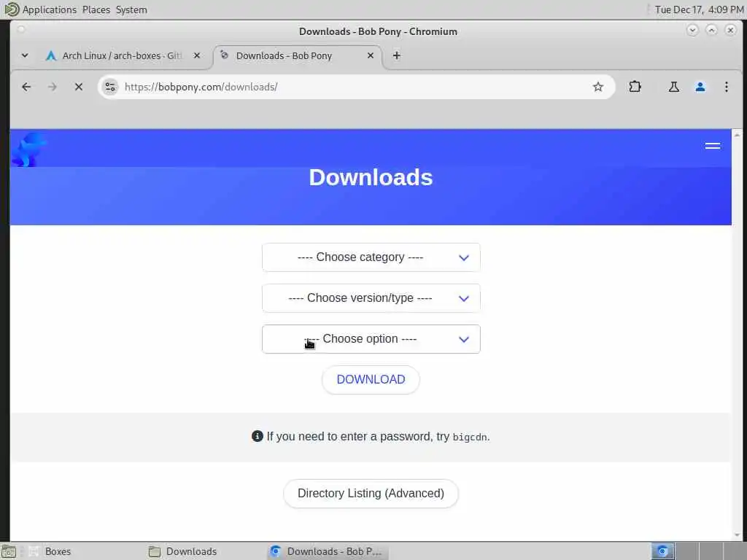The height and width of the screenshot is (560, 747).
Task: Stop loading the page
Action: click(x=79, y=87)
